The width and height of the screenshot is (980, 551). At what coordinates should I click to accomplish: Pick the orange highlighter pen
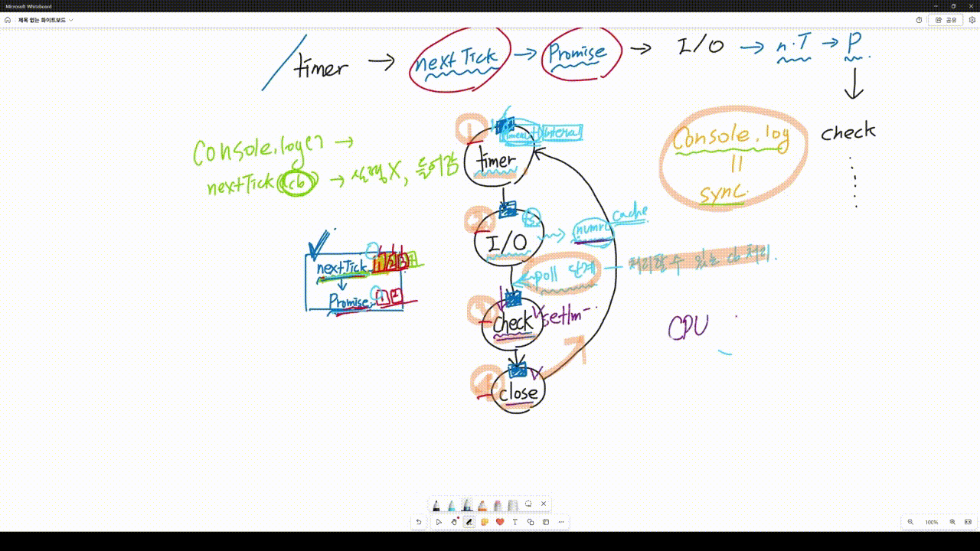[x=482, y=505]
